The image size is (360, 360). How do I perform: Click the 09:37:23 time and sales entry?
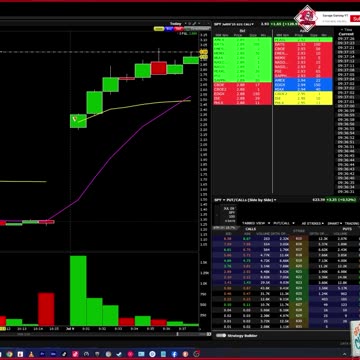(346, 43)
